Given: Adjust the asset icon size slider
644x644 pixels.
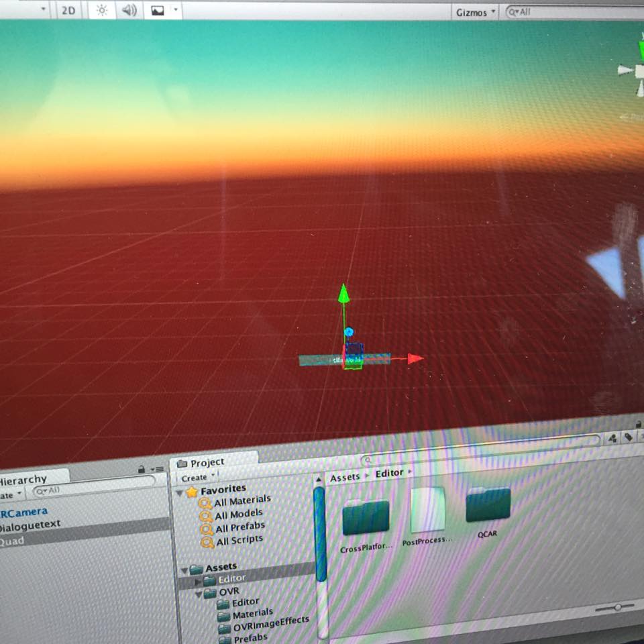Looking at the screenshot, I should (x=617, y=608).
